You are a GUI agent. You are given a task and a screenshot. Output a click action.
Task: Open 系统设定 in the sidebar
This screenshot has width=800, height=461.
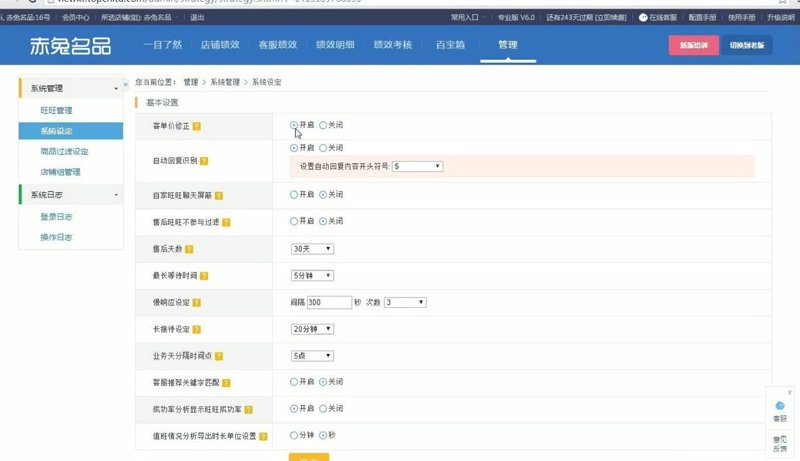point(71,131)
